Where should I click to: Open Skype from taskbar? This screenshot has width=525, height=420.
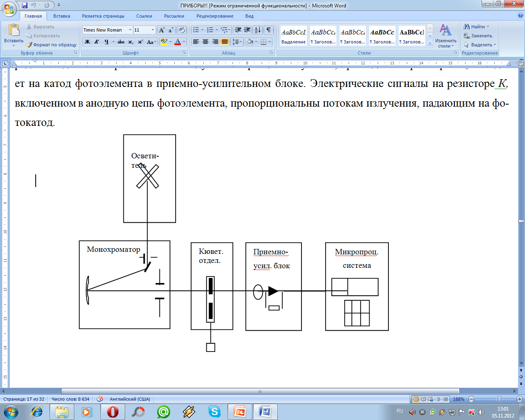[215, 412]
